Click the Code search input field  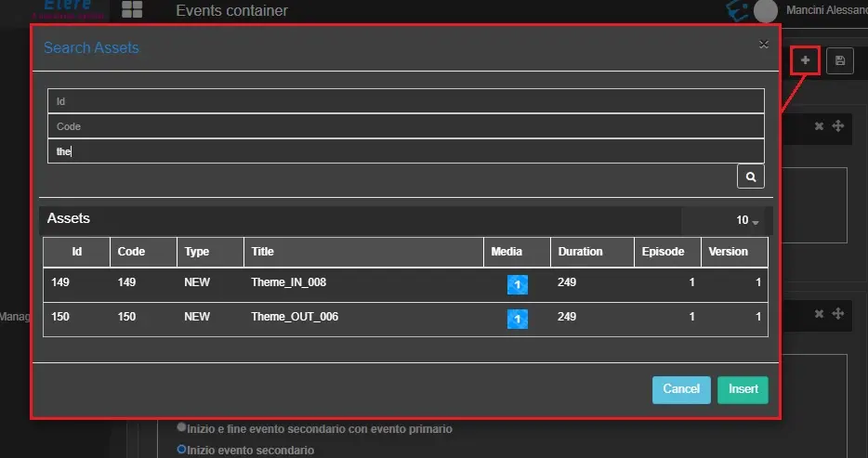coord(405,126)
